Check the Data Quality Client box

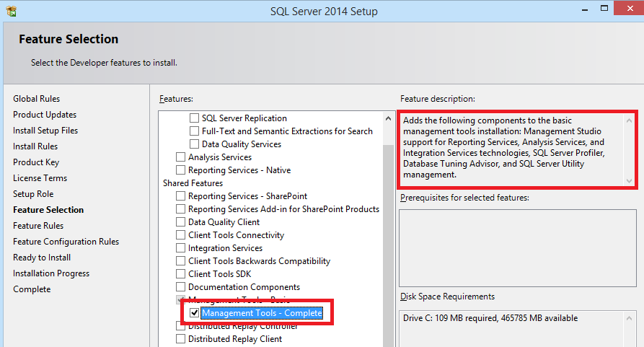click(x=180, y=222)
